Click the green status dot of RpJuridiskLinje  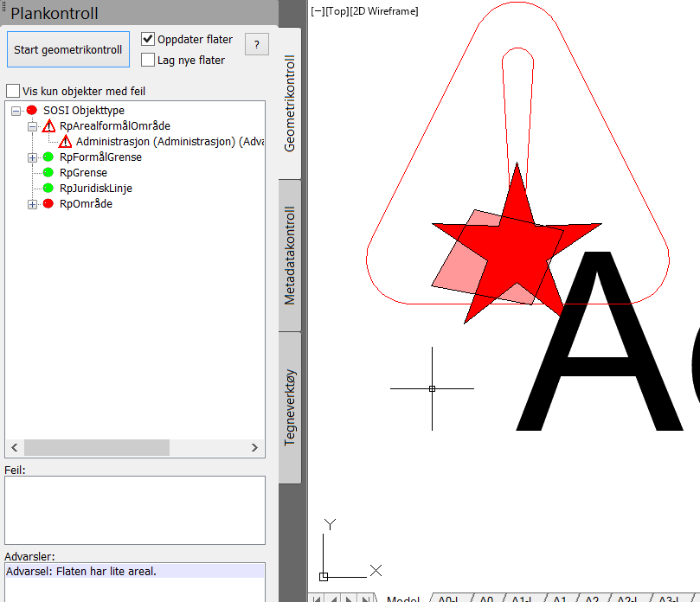click(x=48, y=188)
